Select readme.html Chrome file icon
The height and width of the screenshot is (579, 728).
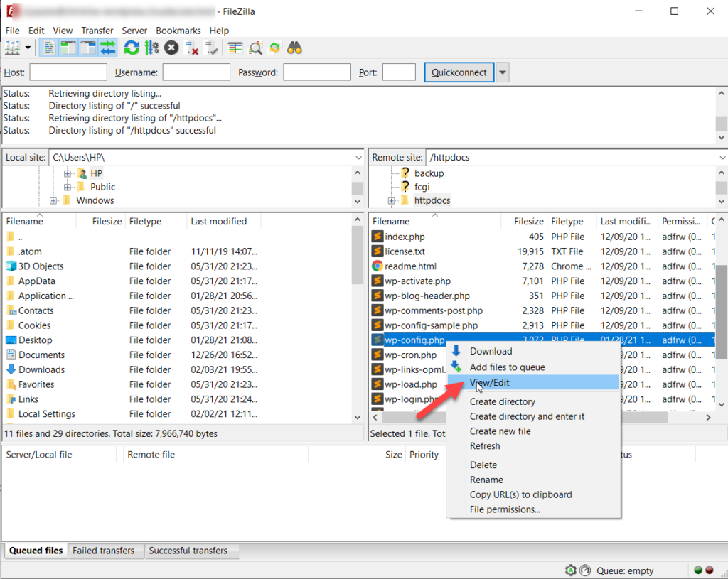pyautogui.click(x=377, y=266)
